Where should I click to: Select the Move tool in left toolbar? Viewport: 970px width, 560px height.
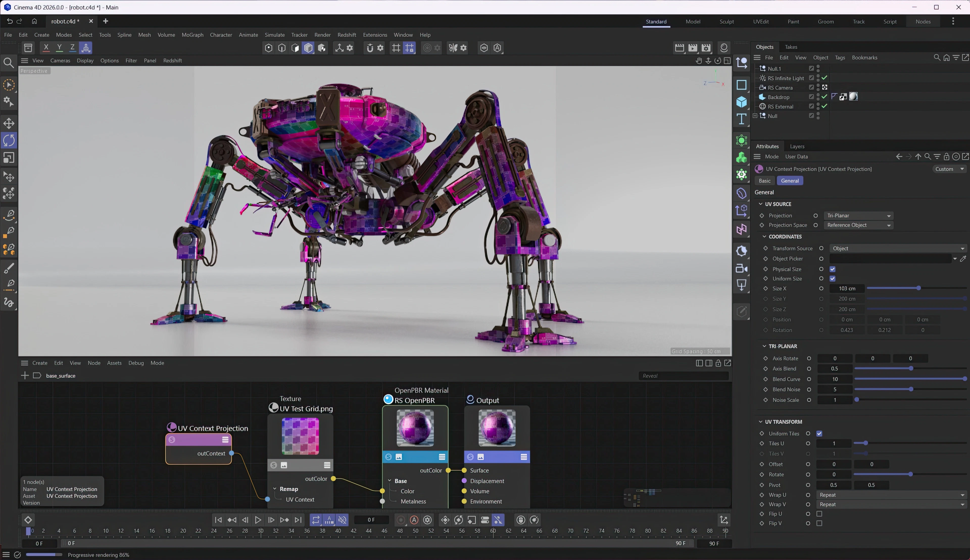(x=9, y=123)
